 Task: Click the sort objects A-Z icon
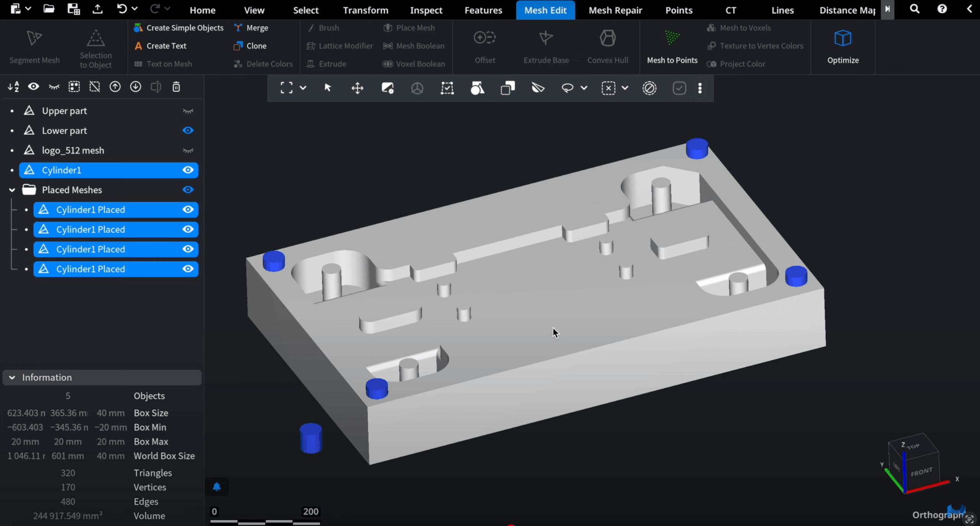(x=13, y=87)
